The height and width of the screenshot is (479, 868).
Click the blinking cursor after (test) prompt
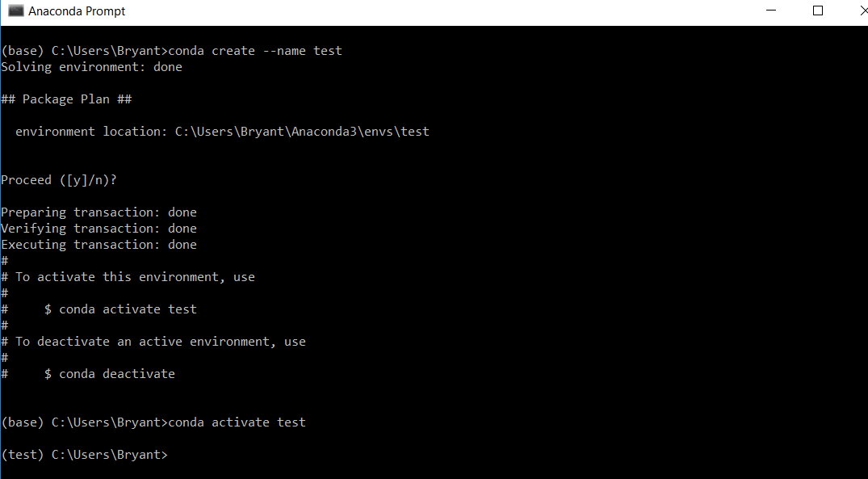pyautogui.click(x=174, y=455)
